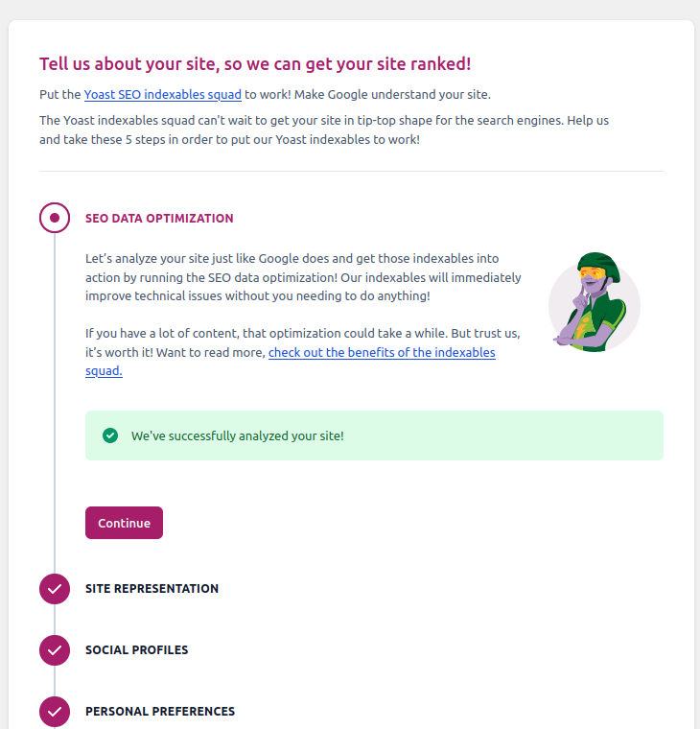
Task: Click the green success notification banner
Action: [x=374, y=435]
